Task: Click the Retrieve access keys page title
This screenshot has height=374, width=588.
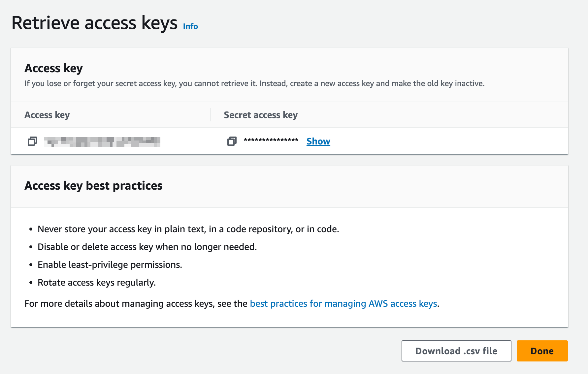Action: [94, 23]
